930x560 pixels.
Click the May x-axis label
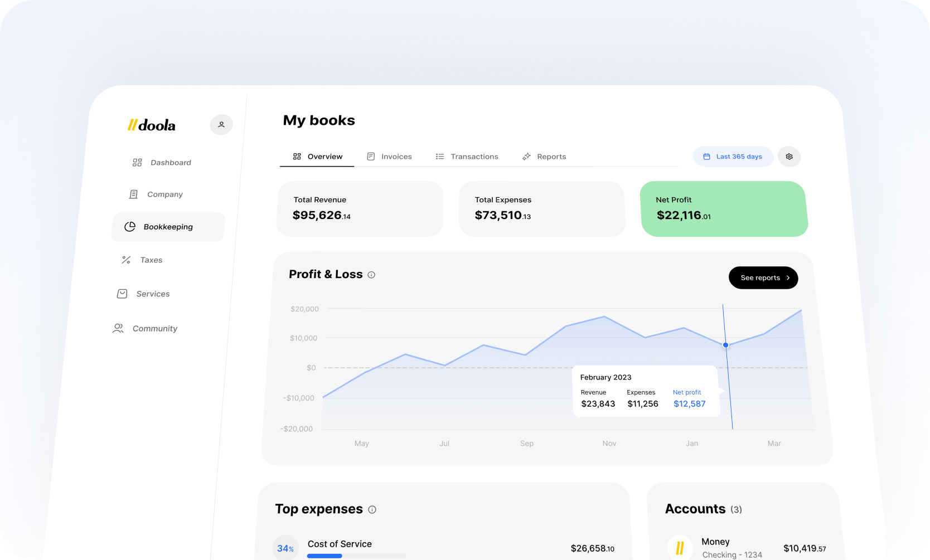pos(362,444)
